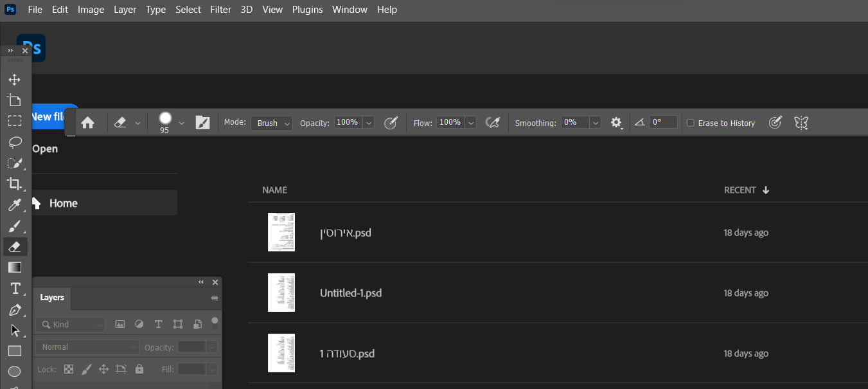This screenshot has height=389, width=868.
Task: Select the Pen tool
Action: coord(14,310)
